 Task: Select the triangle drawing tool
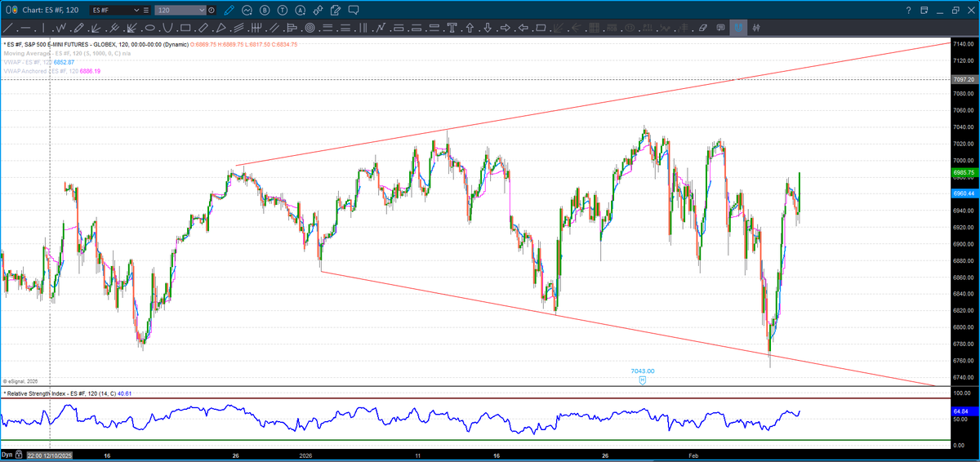(x=220, y=28)
